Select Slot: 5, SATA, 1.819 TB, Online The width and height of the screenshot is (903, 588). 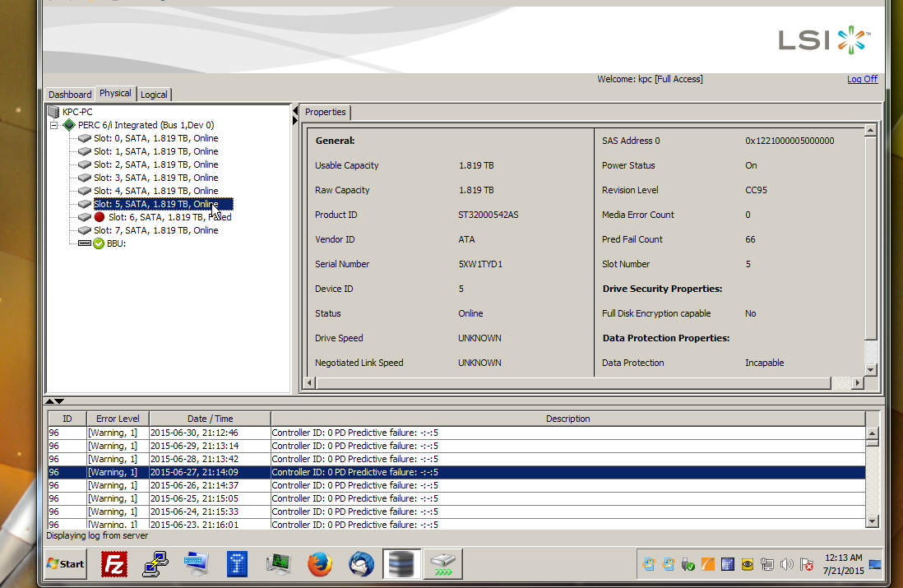(163, 204)
